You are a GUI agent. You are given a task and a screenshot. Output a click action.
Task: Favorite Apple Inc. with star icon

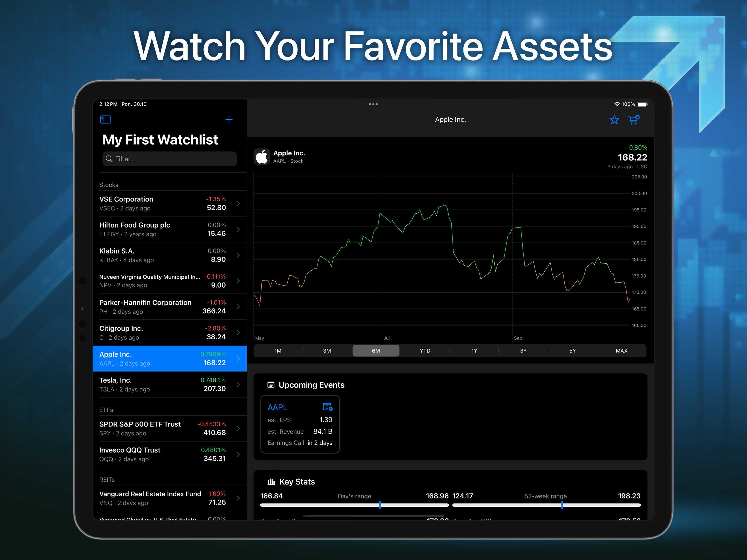tap(614, 119)
